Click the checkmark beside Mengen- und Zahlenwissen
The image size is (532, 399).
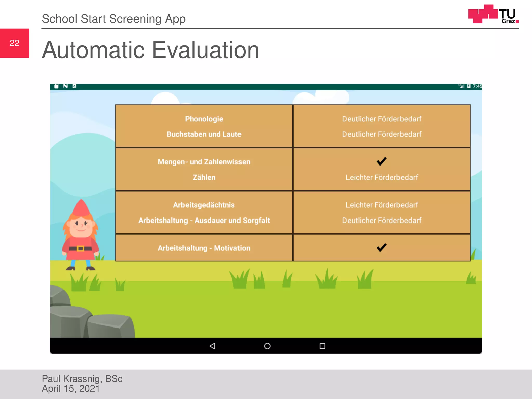point(382,161)
